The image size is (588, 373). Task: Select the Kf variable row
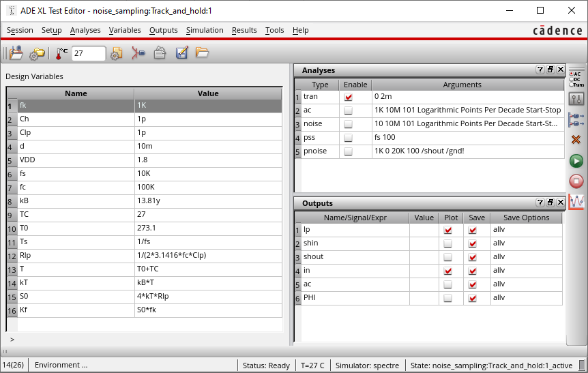tap(145, 310)
